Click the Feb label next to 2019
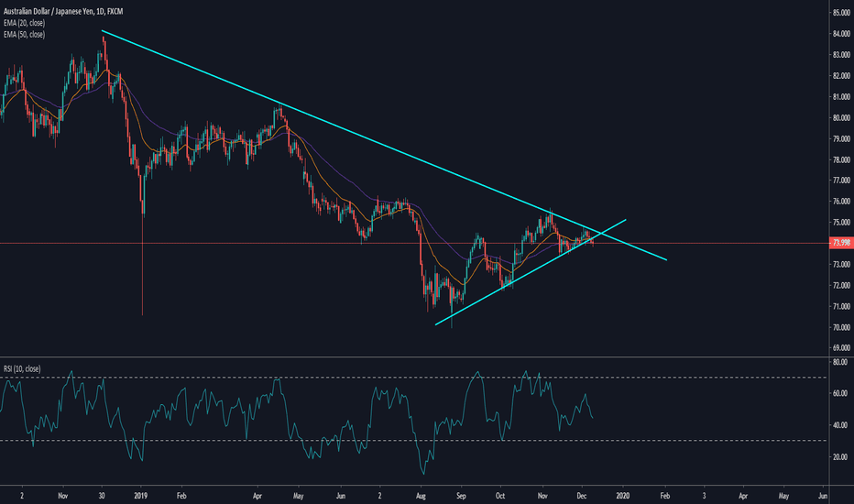 (x=181, y=496)
